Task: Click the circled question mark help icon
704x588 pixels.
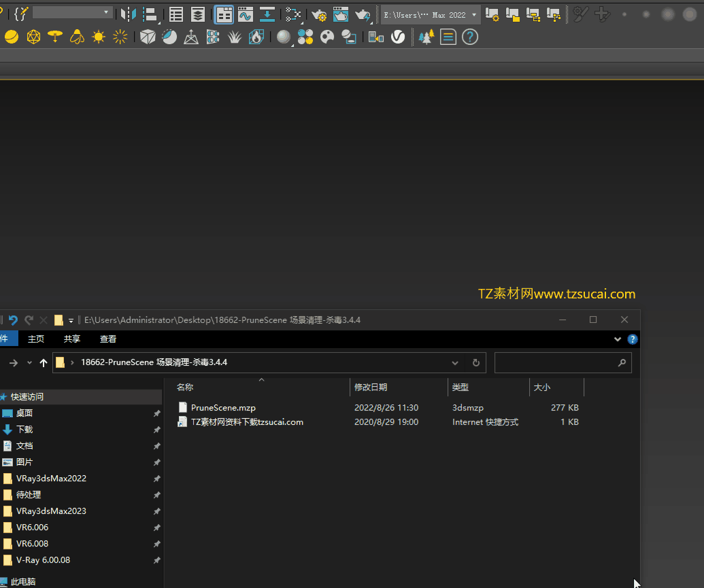Action: 470,37
